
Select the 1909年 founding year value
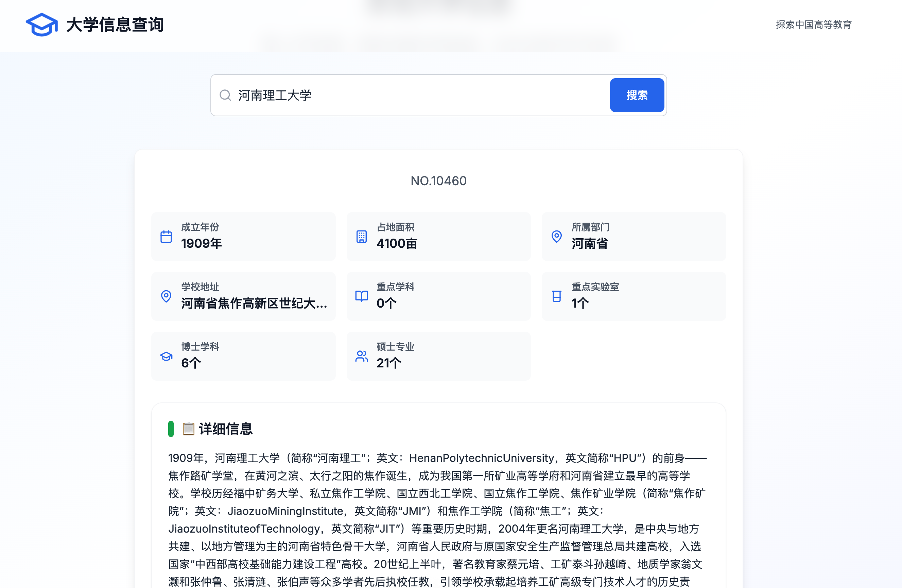pyautogui.click(x=201, y=243)
